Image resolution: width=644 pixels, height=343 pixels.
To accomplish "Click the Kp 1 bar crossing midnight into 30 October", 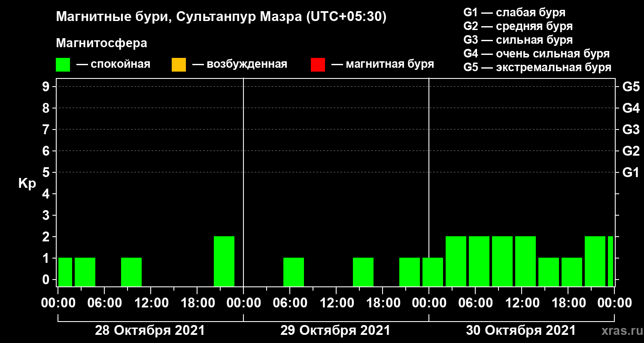I will [x=433, y=272].
